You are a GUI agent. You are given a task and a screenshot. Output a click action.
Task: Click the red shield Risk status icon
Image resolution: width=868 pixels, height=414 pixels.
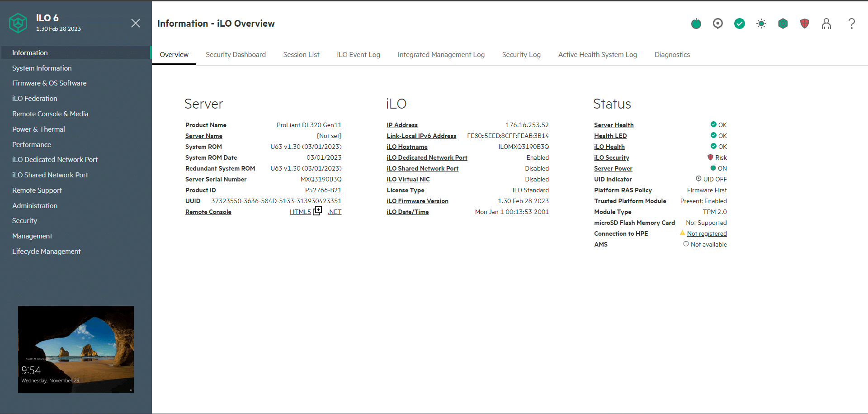coord(710,157)
